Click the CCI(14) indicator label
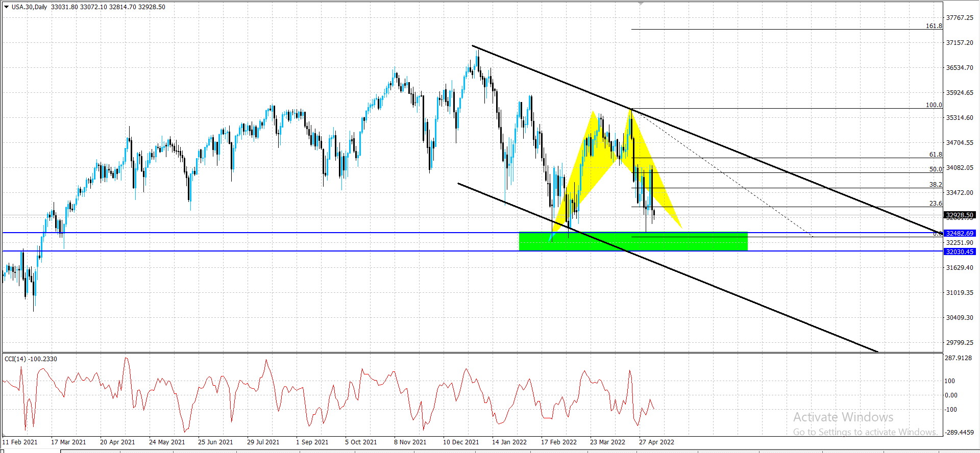This screenshot has height=453, width=980. [31, 359]
